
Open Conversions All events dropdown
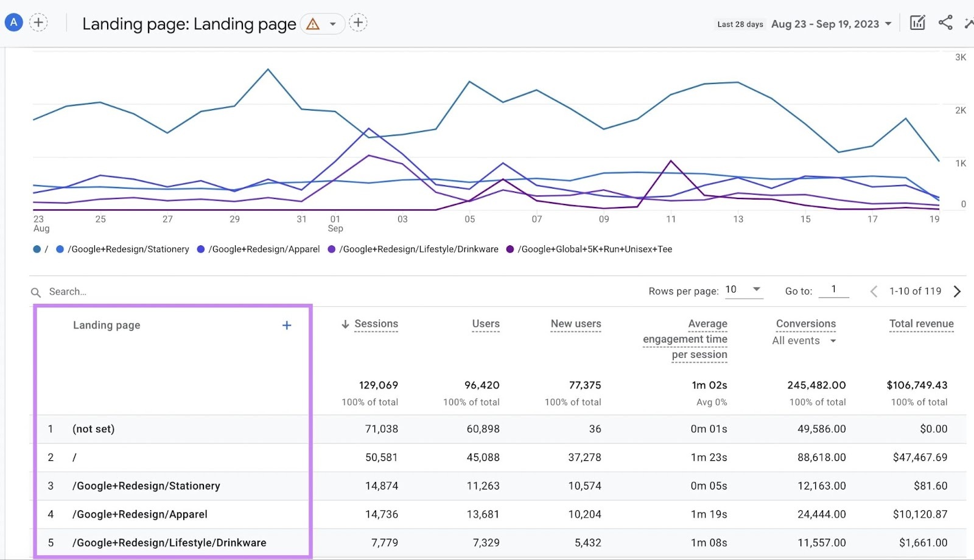coord(804,341)
